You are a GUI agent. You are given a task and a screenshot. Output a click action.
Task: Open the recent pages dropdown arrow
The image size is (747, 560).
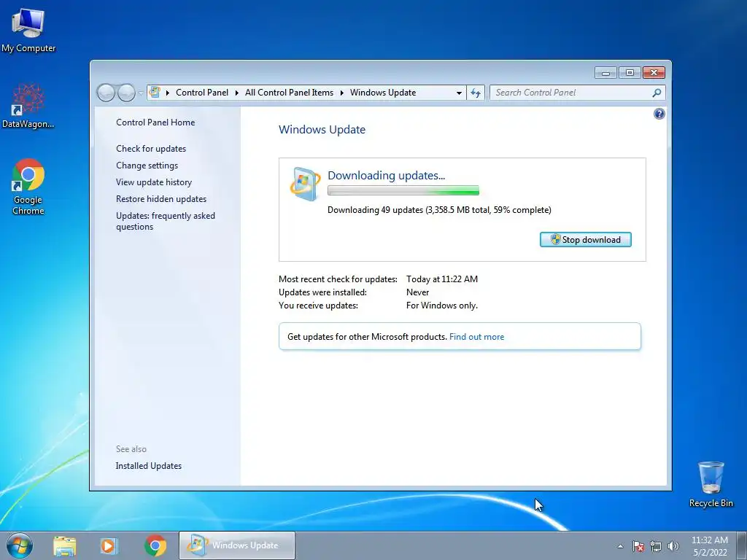click(x=141, y=93)
